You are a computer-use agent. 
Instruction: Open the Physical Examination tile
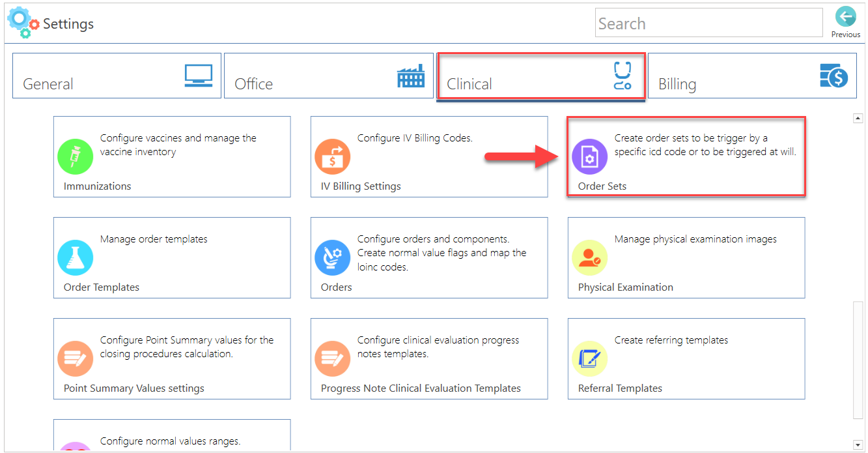click(x=686, y=257)
